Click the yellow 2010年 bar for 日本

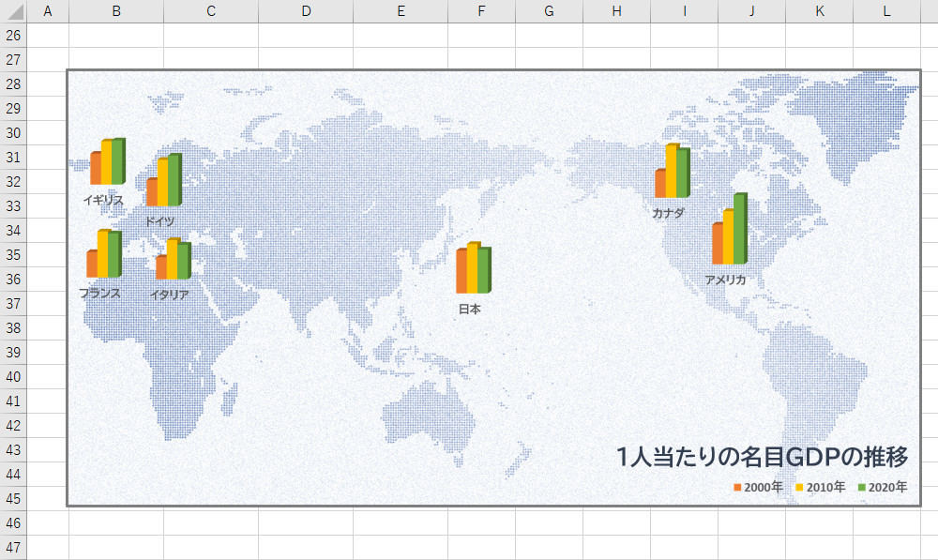pyautogui.click(x=473, y=268)
